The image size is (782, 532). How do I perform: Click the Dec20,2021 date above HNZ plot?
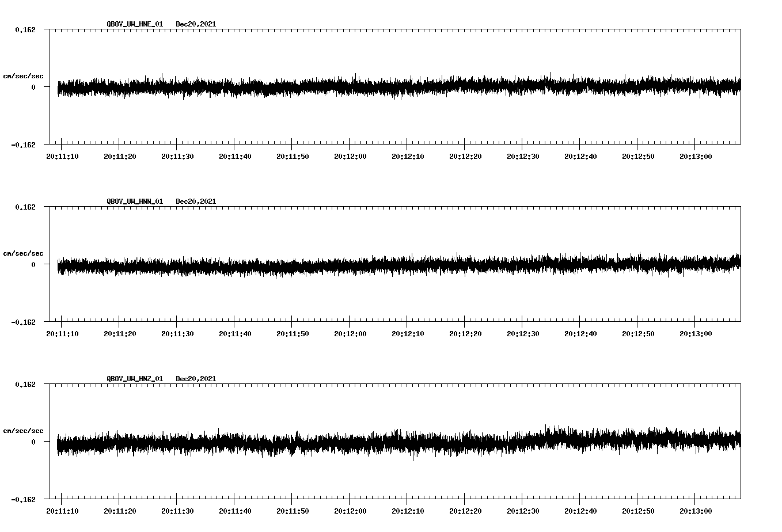pyautogui.click(x=196, y=379)
